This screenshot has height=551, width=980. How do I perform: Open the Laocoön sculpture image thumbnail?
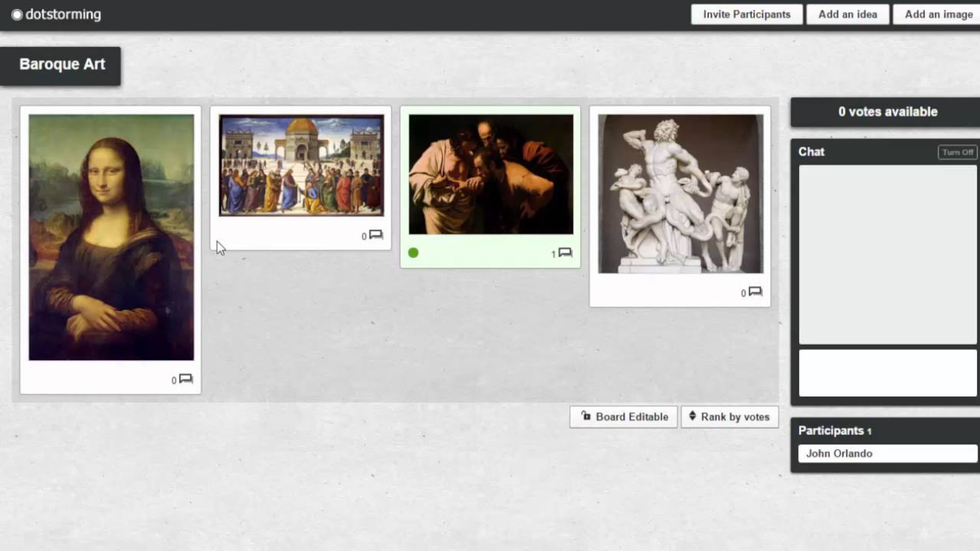[x=680, y=194]
